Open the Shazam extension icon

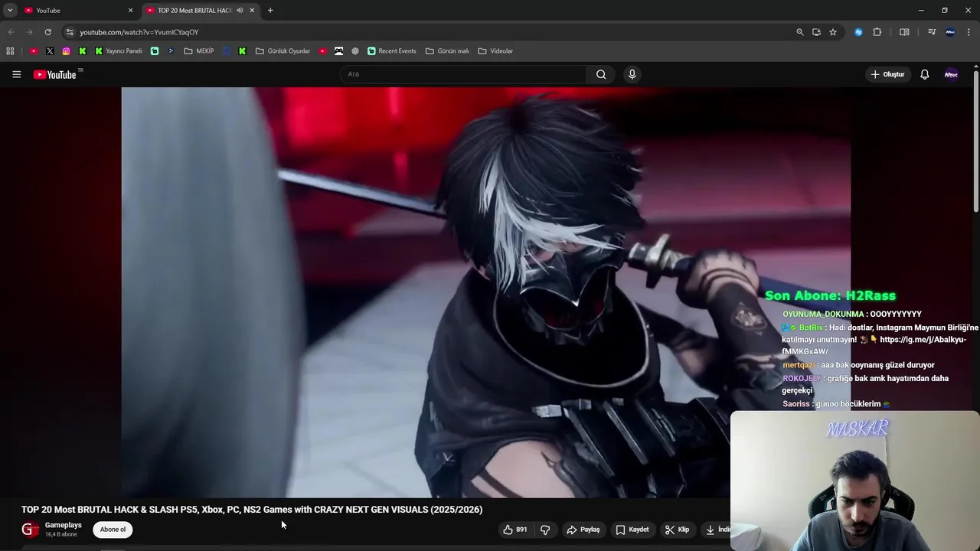(x=858, y=32)
